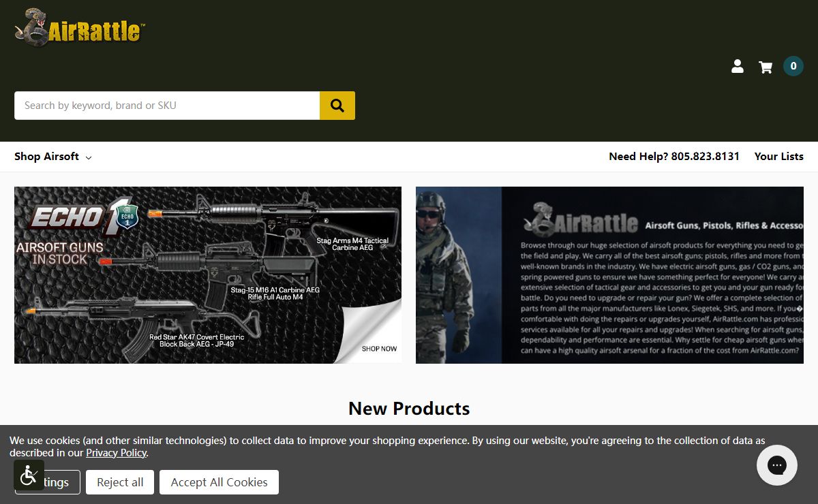Open the AirRattle airsoft guns info banner

(x=609, y=275)
